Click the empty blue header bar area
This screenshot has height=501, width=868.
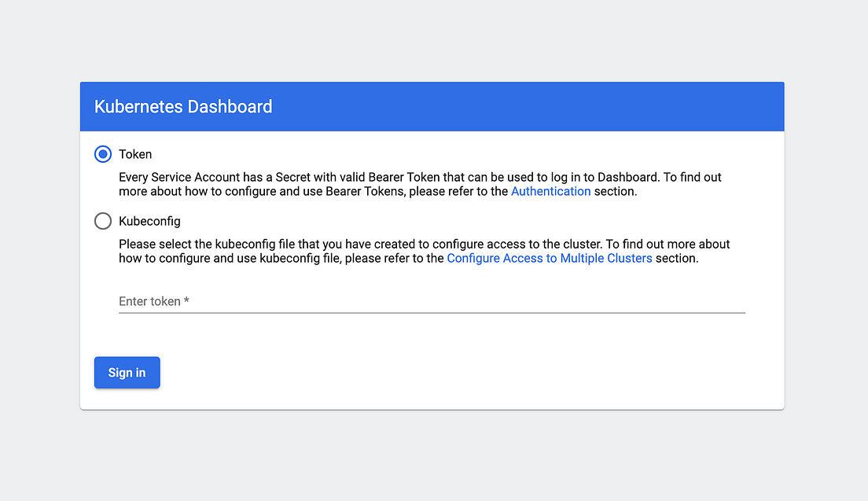click(526, 106)
